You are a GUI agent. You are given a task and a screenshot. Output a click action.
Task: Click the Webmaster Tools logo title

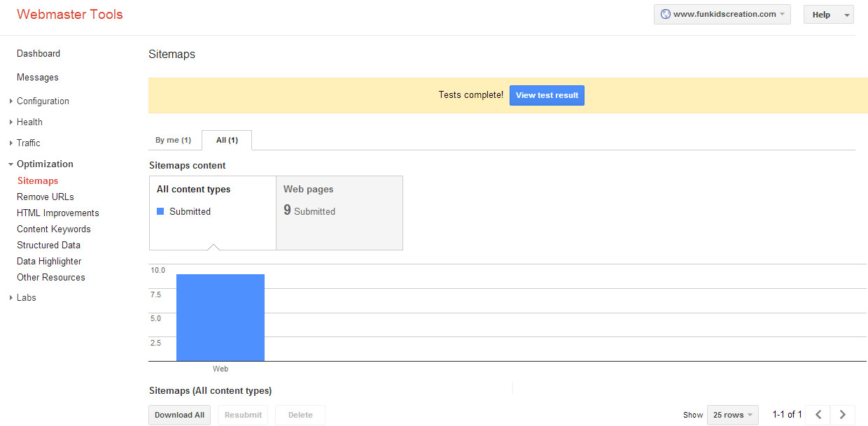(x=70, y=14)
